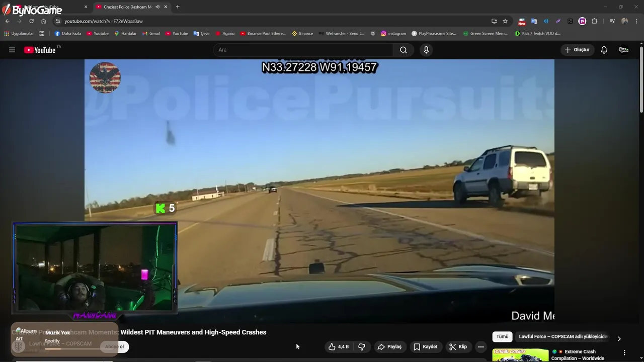Screen dimensions: 644x362
Task: Click the Klip clip button
Action: point(458,347)
